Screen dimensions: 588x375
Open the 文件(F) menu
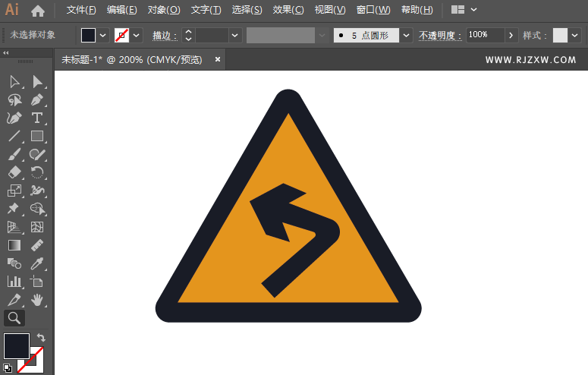[81, 10]
